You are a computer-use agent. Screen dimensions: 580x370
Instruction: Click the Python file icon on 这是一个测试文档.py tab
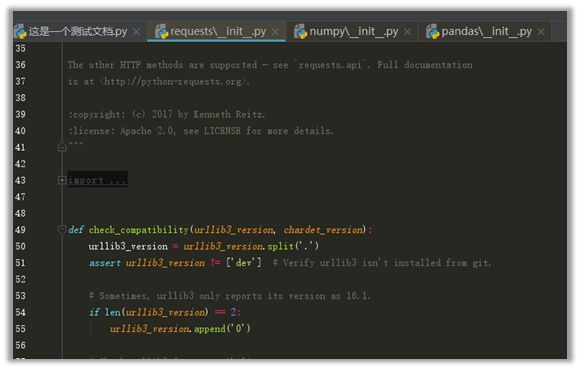tap(20, 31)
